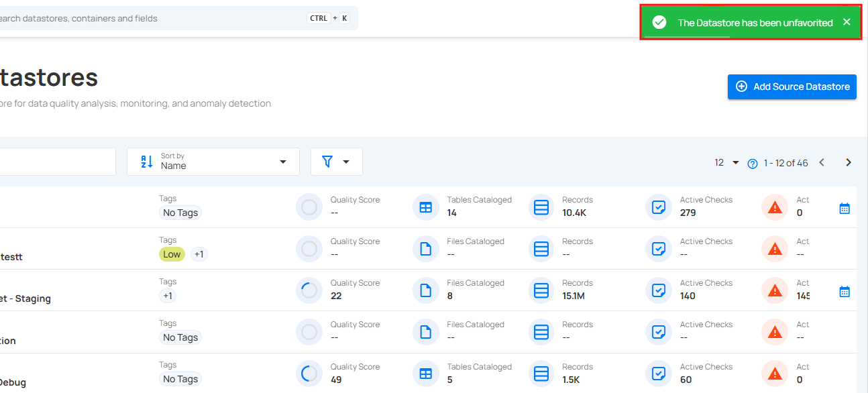Click Add Source Datastore button

pos(792,87)
